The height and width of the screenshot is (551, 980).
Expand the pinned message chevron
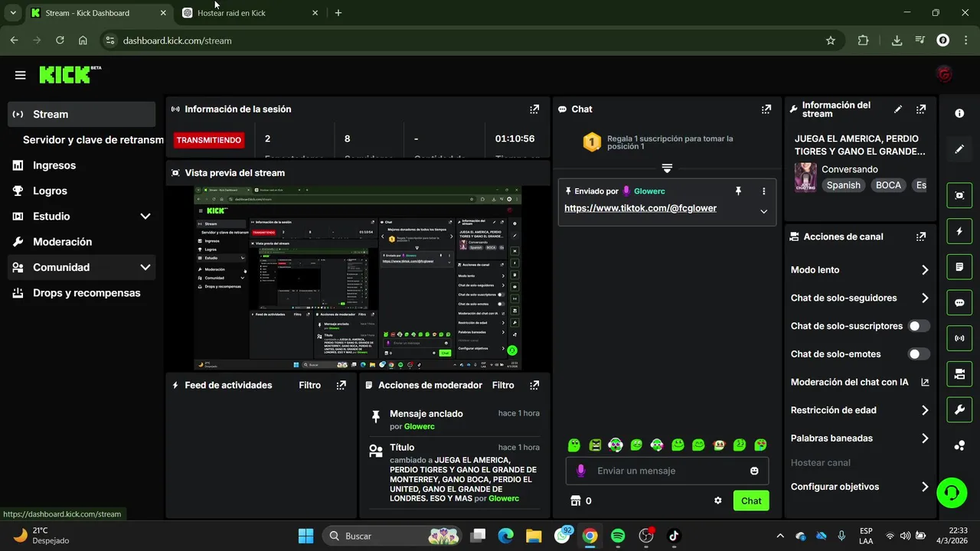point(763,212)
